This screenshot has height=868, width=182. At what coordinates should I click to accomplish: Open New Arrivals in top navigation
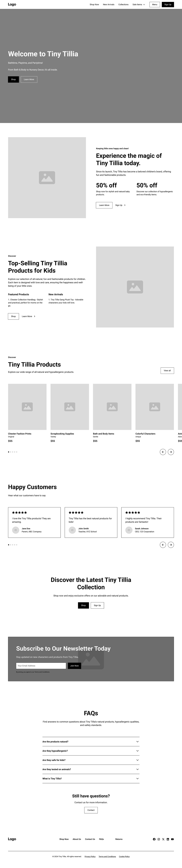109,4
